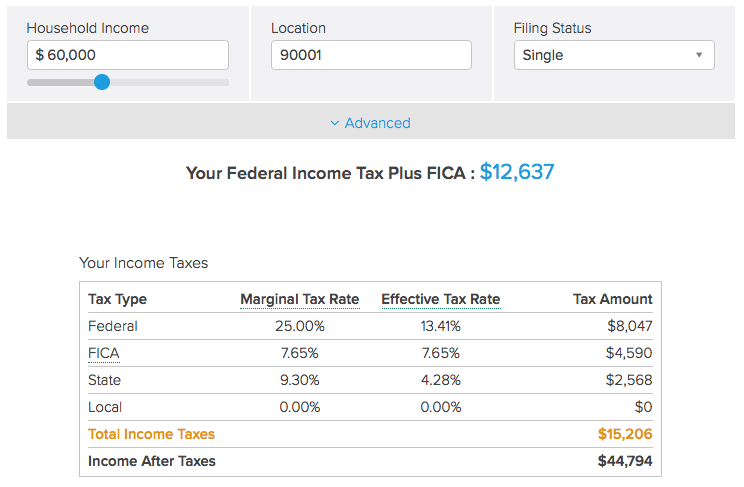Click the Income After Taxes label

152,461
